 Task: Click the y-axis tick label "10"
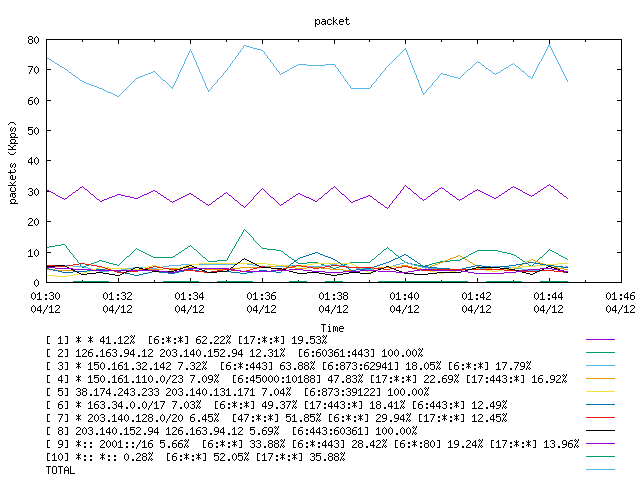[x=33, y=253]
